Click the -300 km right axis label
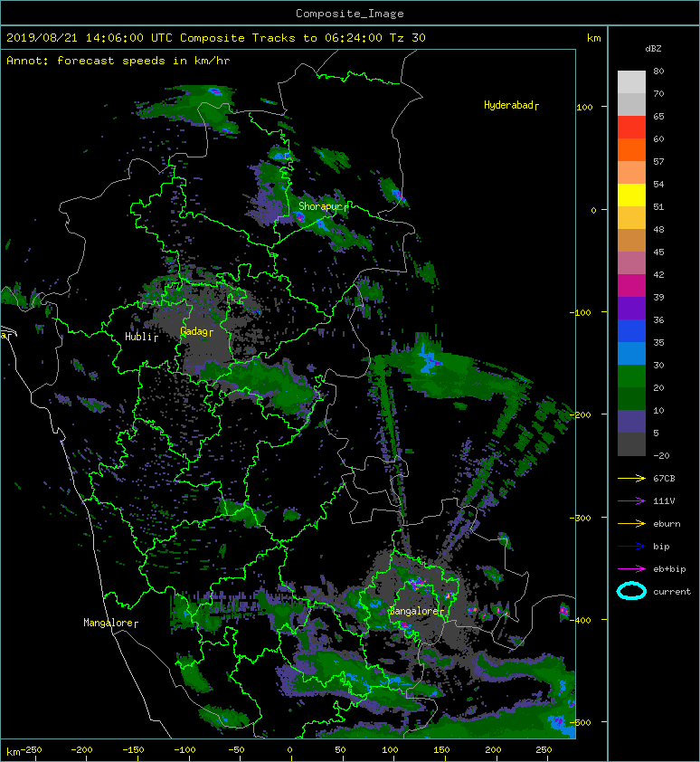The image size is (700, 762). [x=581, y=518]
